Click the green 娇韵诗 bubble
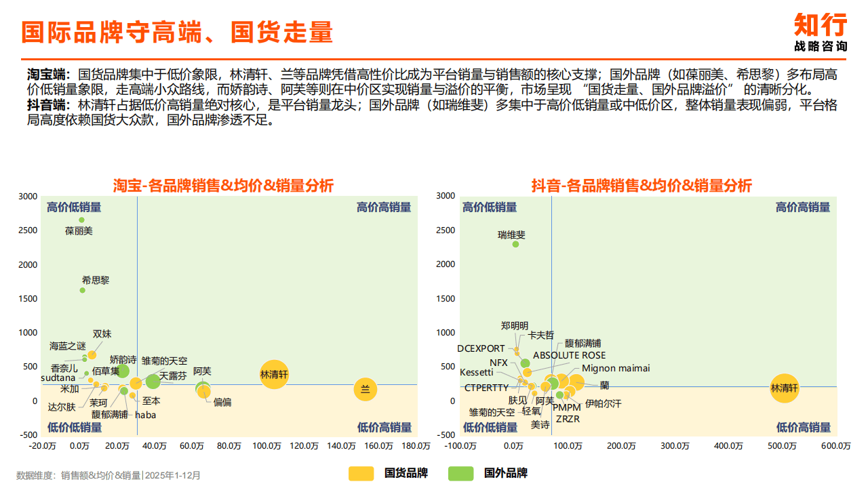The height and width of the screenshot is (488, 868). [123, 370]
